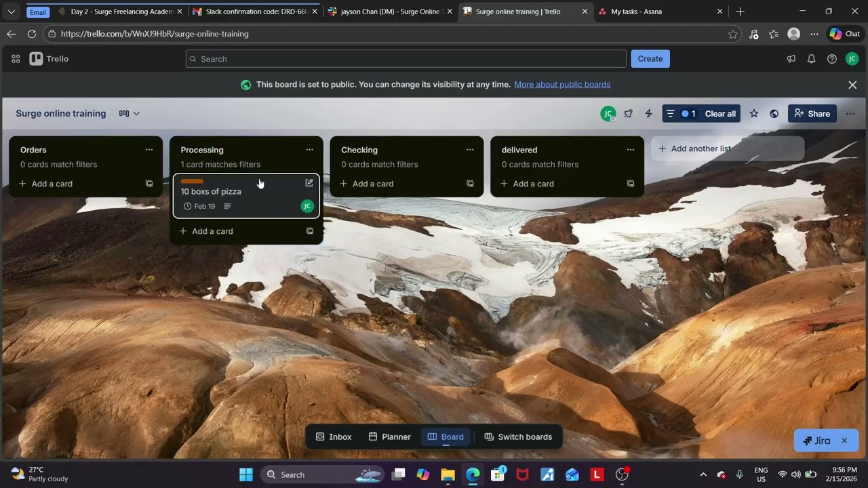This screenshot has height=488, width=868.
Task: Show hidden system tray icons chevron
Action: tap(703, 474)
